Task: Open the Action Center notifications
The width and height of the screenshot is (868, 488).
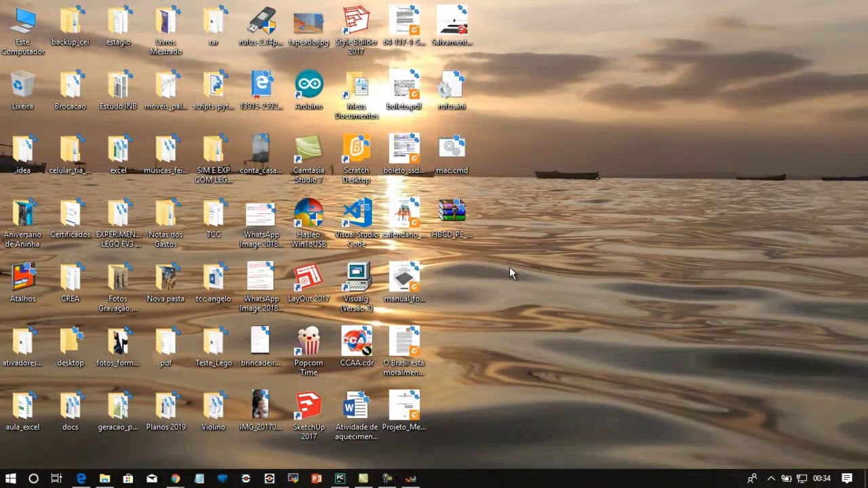Action: [847, 479]
